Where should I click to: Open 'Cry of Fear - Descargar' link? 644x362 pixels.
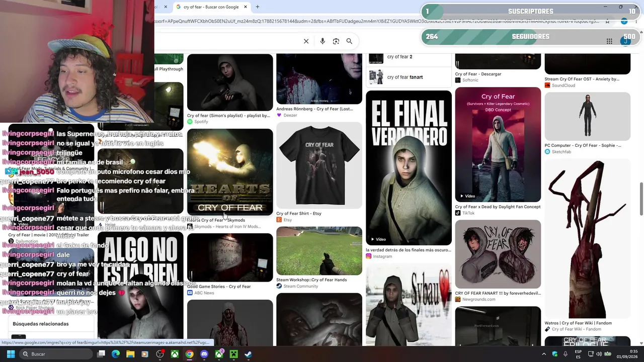478,74
